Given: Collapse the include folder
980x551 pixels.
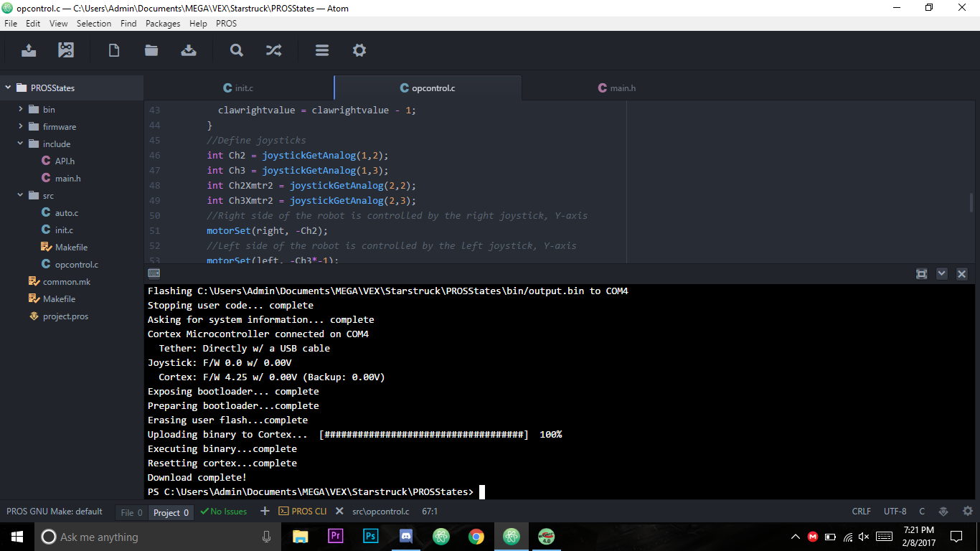Looking at the screenshot, I should tap(21, 143).
